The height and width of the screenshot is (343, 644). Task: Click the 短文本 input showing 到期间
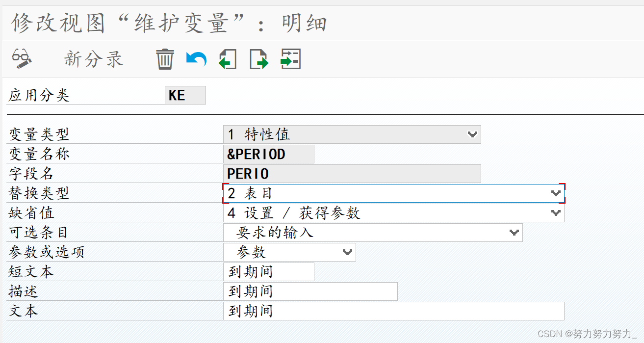[x=269, y=271]
